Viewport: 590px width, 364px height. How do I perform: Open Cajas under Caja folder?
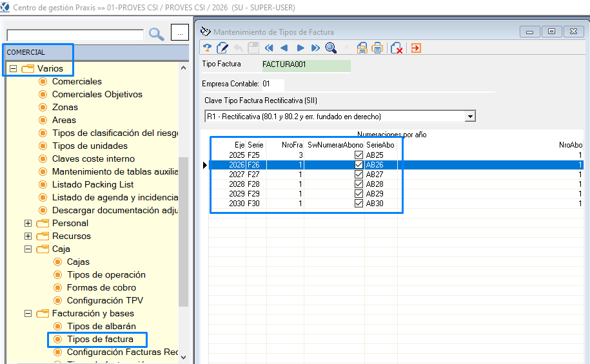78,262
